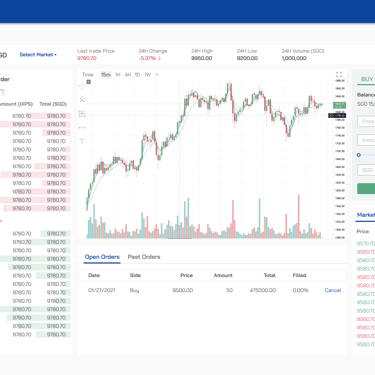Click the 0.00% filled cell

pyautogui.click(x=301, y=290)
